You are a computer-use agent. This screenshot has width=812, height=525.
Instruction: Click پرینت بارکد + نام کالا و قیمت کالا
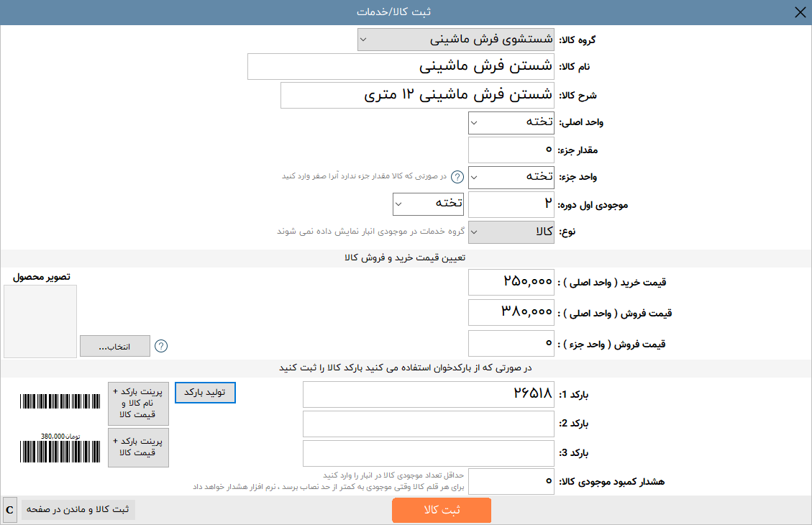138,403
